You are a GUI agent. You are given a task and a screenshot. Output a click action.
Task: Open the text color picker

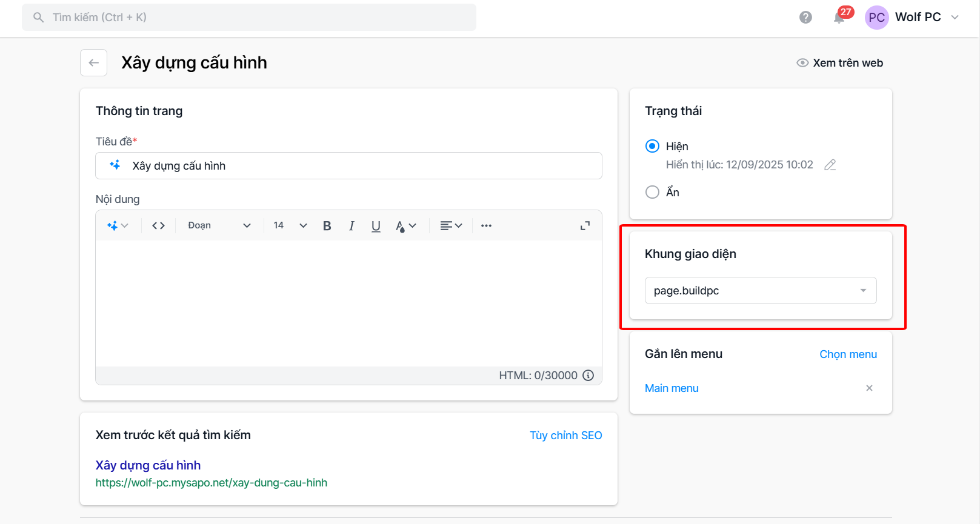tap(405, 225)
